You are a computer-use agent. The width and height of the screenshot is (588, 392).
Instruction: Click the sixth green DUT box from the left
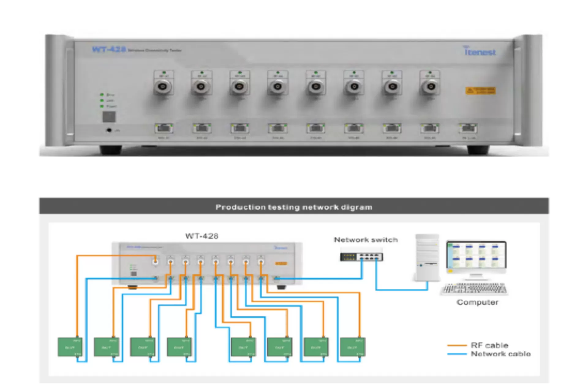click(x=280, y=347)
